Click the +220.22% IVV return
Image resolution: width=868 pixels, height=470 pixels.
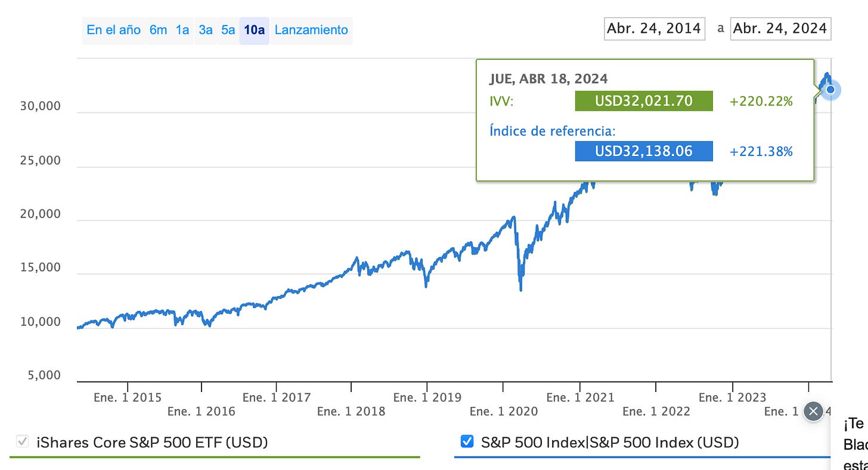761,102
